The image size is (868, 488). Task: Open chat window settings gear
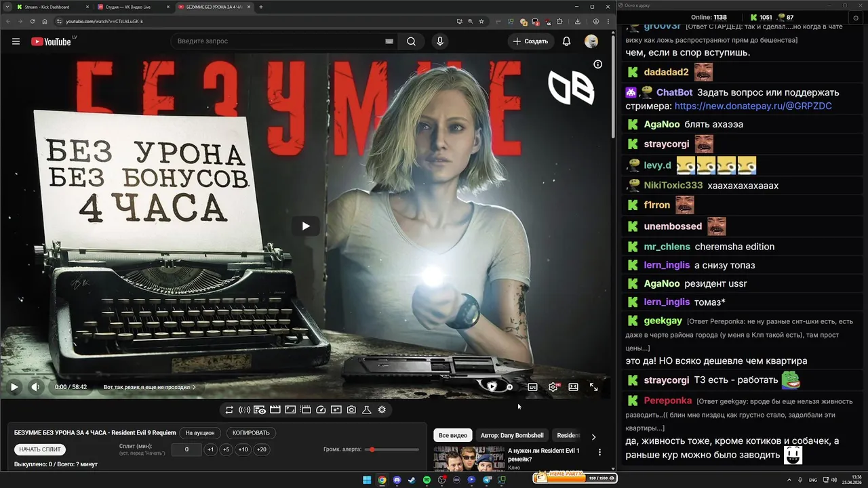(855, 18)
